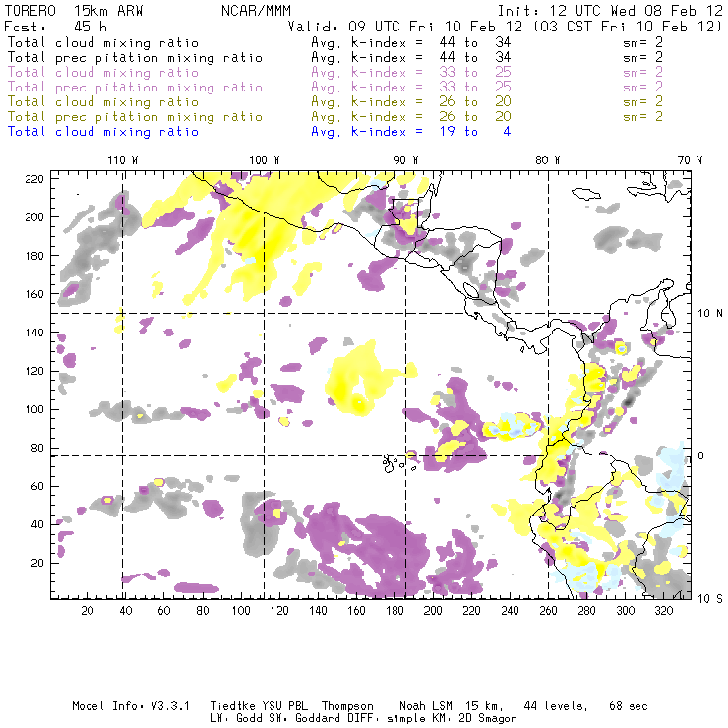
Task: Select the 'Noah LSM' footer text
Action: point(426,706)
